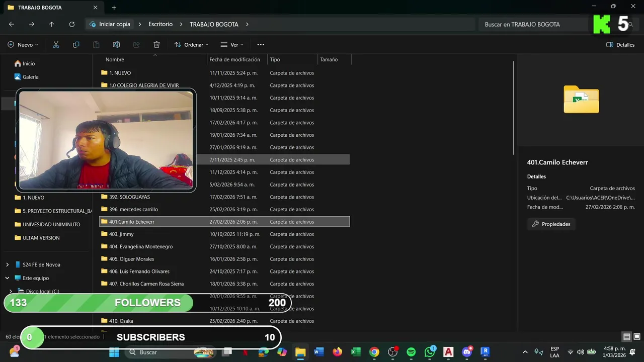Screen dimensions: 644x362
Task: Open Microsoft Edge from the taskbar
Action: click(x=263, y=352)
